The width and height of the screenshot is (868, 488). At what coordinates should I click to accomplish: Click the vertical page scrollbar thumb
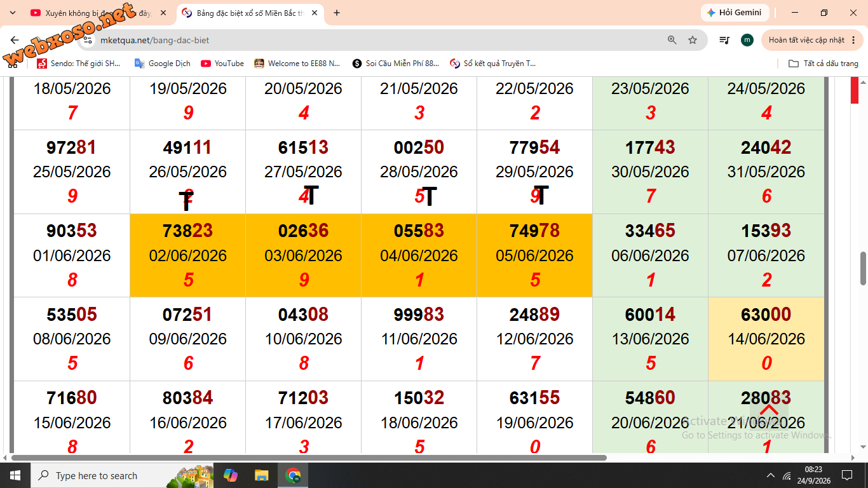pos(863,268)
